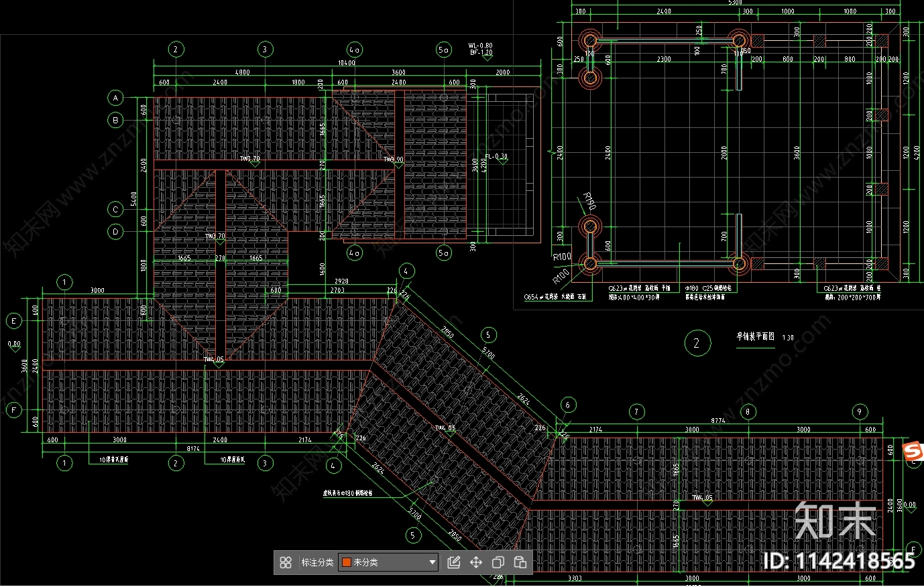Choose the paste clipboard icon
Screen dimensions: 924x587
point(520,562)
